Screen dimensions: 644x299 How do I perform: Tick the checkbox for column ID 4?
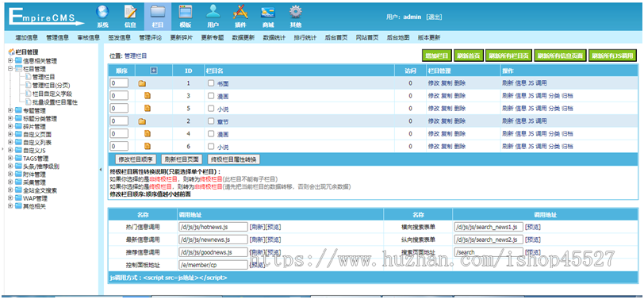pos(211,134)
